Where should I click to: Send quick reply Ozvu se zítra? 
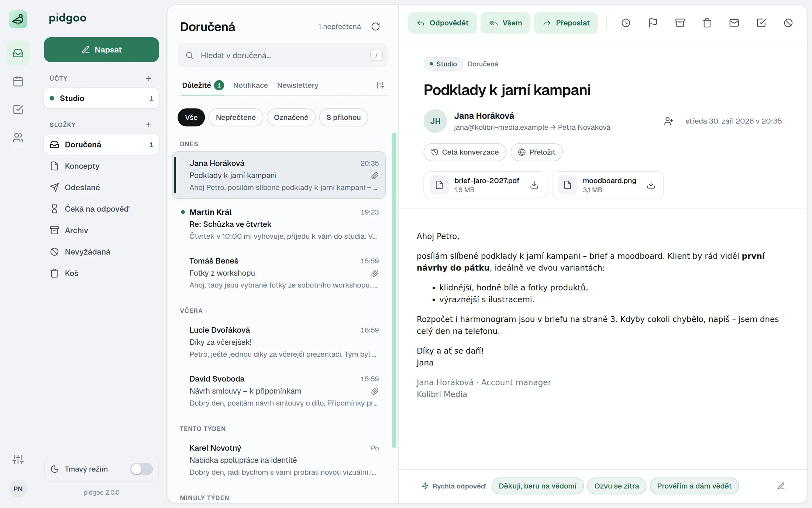(x=617, y=486)
